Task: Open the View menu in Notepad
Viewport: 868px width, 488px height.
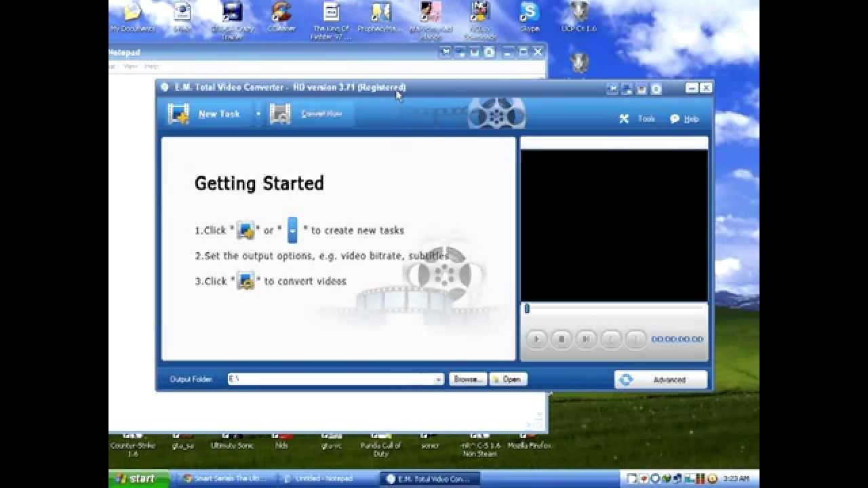Action: click(130, 66)
